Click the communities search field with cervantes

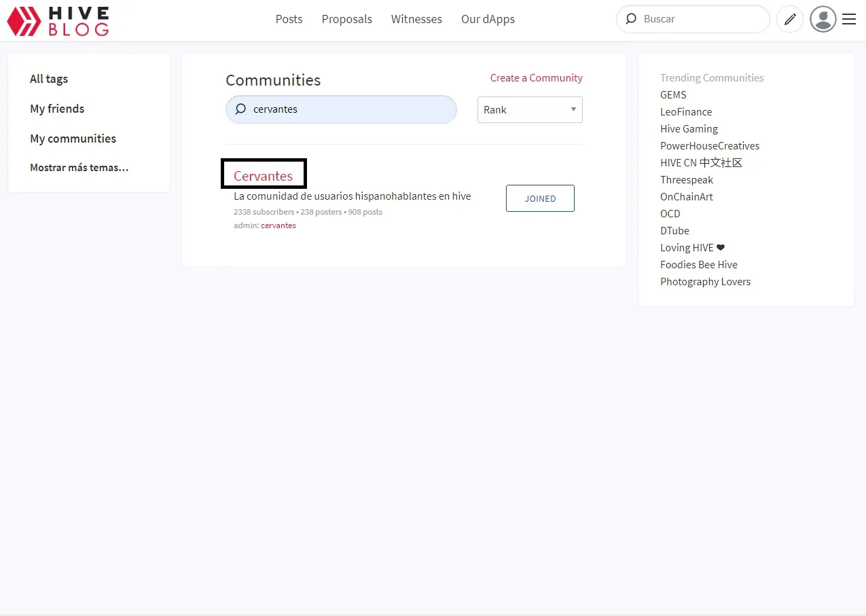click(341, 109)
